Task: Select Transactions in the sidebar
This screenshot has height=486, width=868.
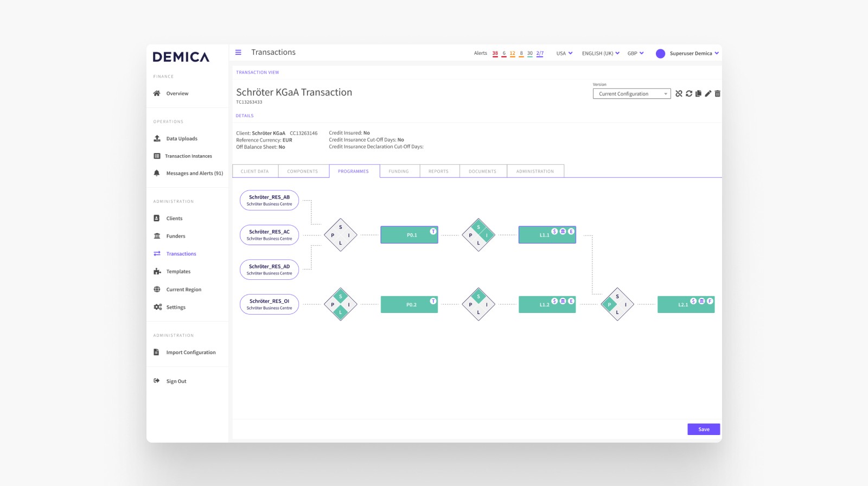Action: [x=181, y=254]
